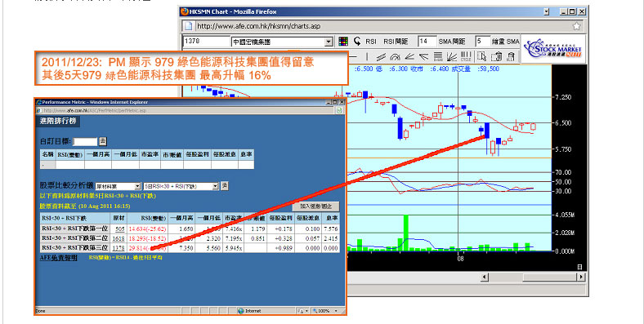Select the arc drawing tool

click(x=395, y=56)
